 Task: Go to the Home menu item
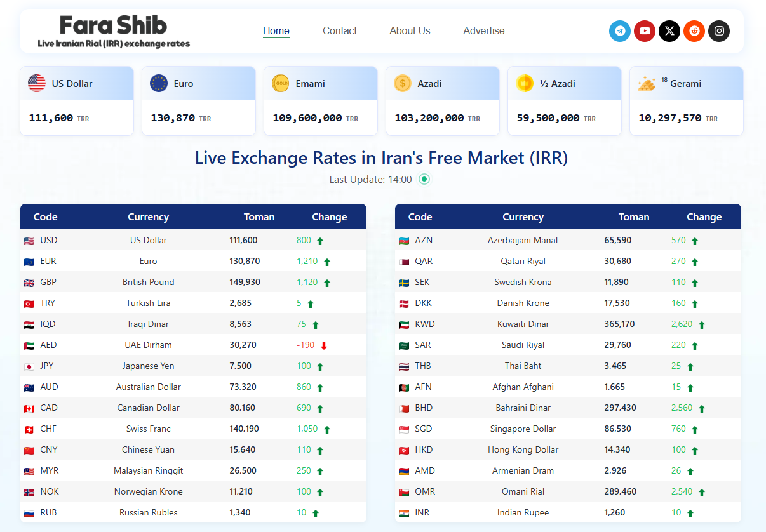click(x=276, y=31)
